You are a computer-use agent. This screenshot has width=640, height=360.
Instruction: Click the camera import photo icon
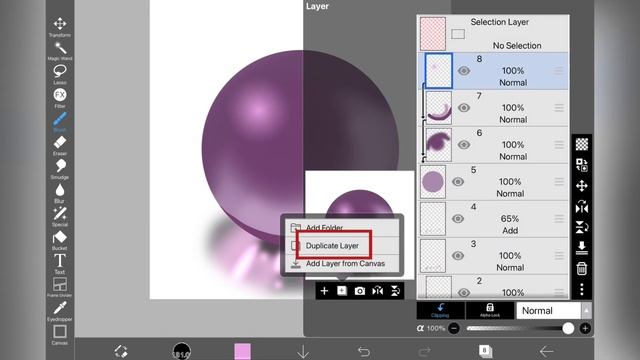[x=360, y=291]
